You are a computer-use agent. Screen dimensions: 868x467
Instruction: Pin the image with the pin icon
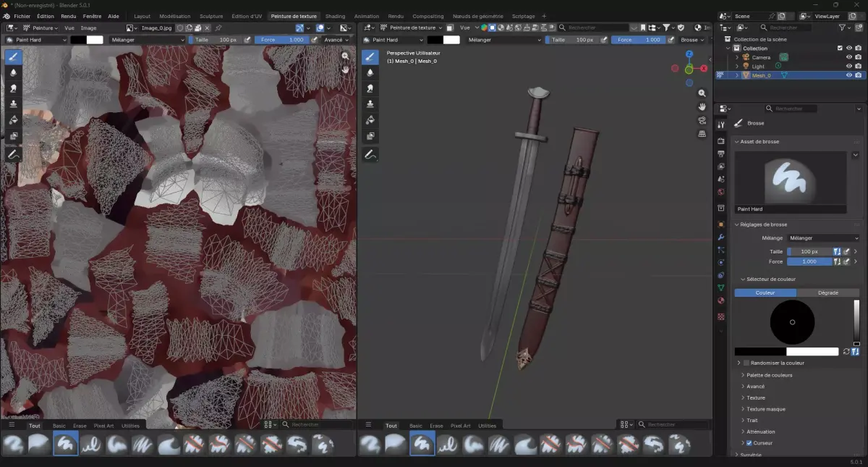point(218,28)
